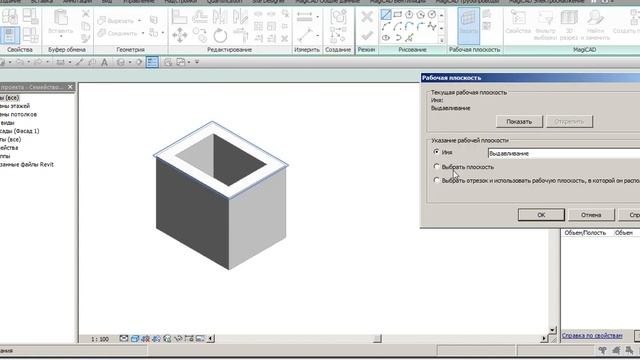Select the Inscribed Polygon draw tool

[409, 15]
